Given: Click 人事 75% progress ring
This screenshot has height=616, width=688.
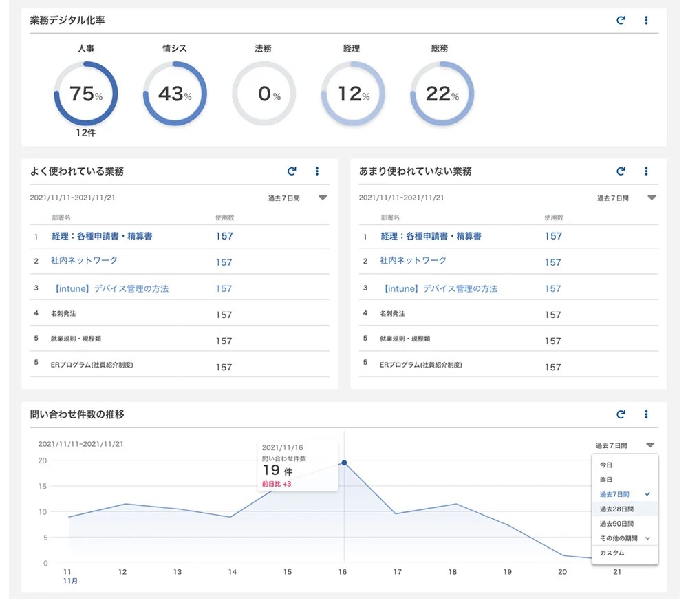Looking at the screenshot, I should [86, 94].
